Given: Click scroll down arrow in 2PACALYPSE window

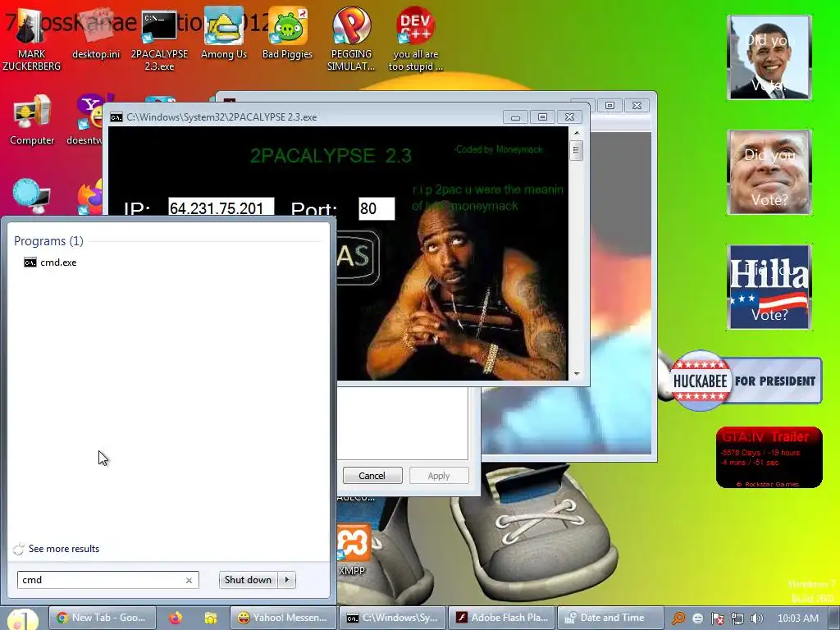Looking at the screenshot, I should click(577, 373).
